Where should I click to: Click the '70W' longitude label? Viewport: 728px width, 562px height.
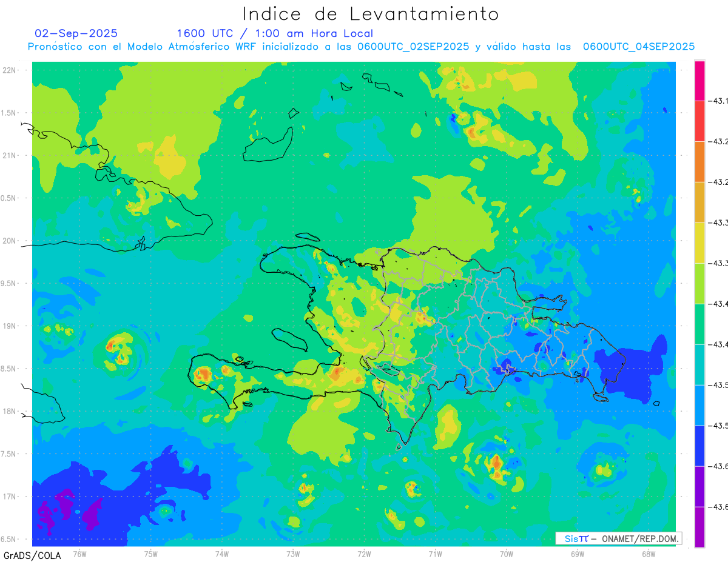tap(507, 554)
